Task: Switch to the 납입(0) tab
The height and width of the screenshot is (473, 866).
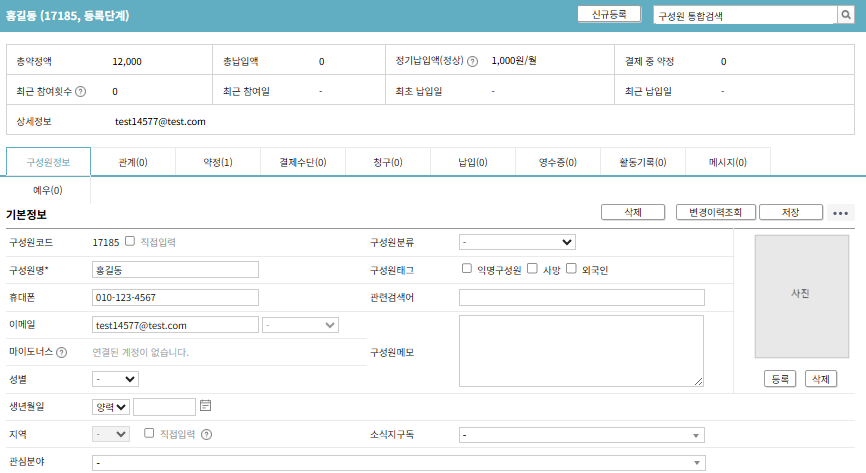Action: 473,162
